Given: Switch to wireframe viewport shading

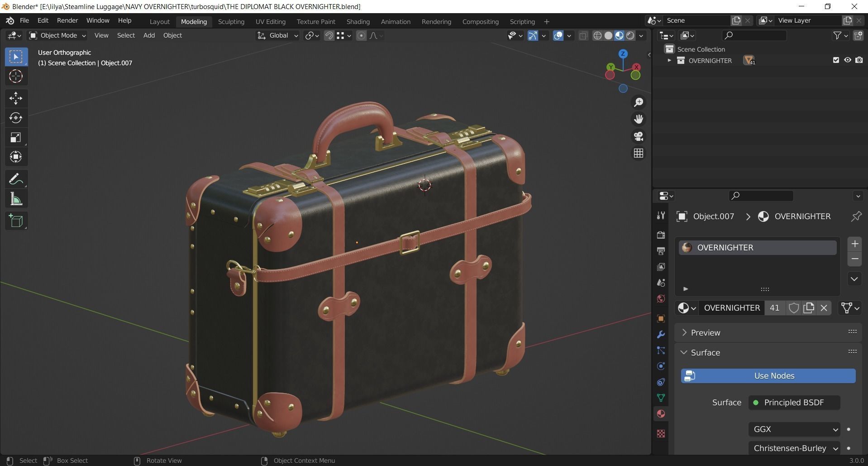Looking at the screenshot, I should tap(597, 35).
